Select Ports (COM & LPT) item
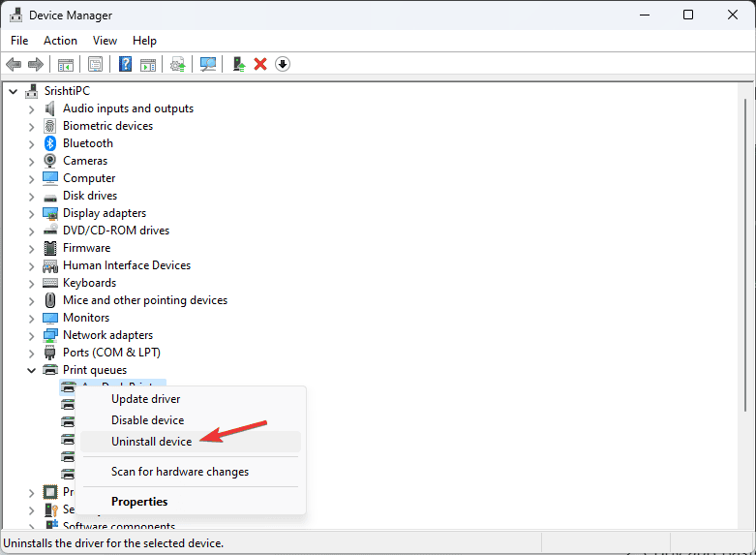The height and width of the screenshot is (555, 756). 112,353
